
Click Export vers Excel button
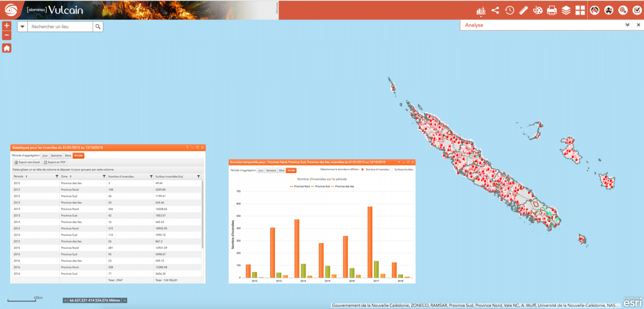pos(27,162)
